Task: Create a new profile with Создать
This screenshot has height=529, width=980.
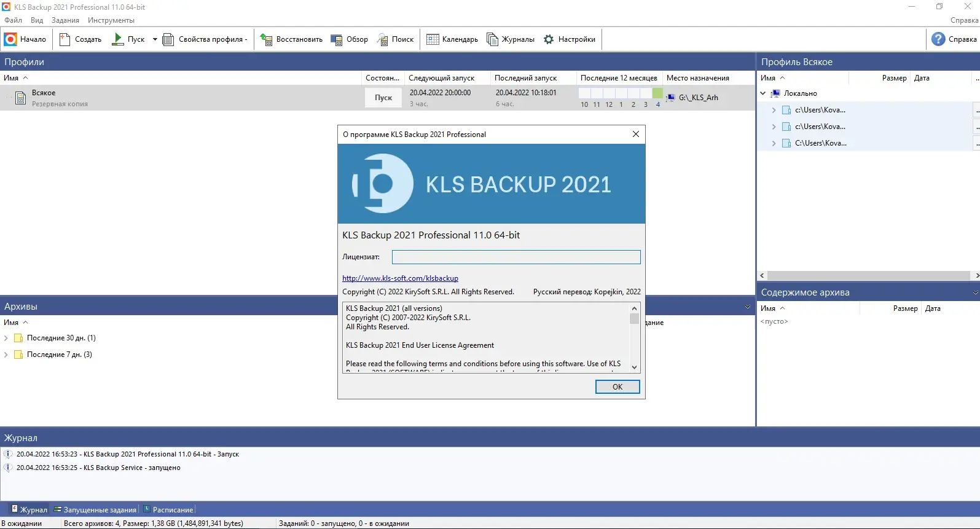Action: (80, 39)
